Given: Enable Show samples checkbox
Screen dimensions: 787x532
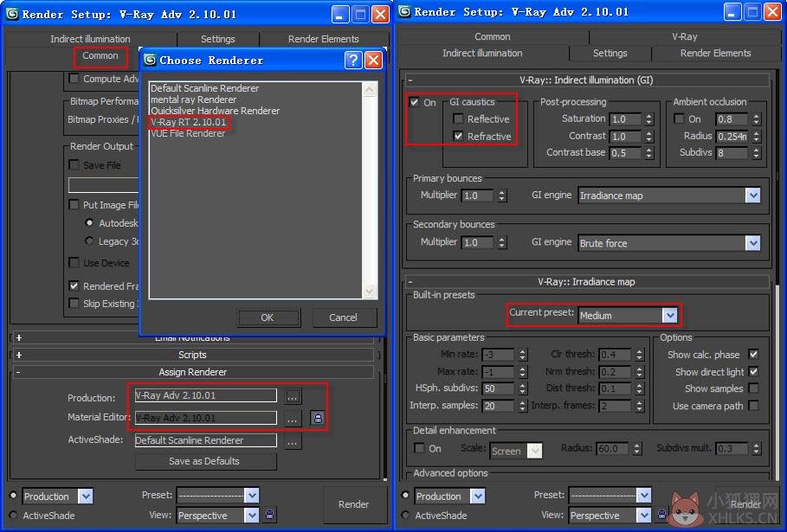Looking at the screenshot, I should point(753,388).
